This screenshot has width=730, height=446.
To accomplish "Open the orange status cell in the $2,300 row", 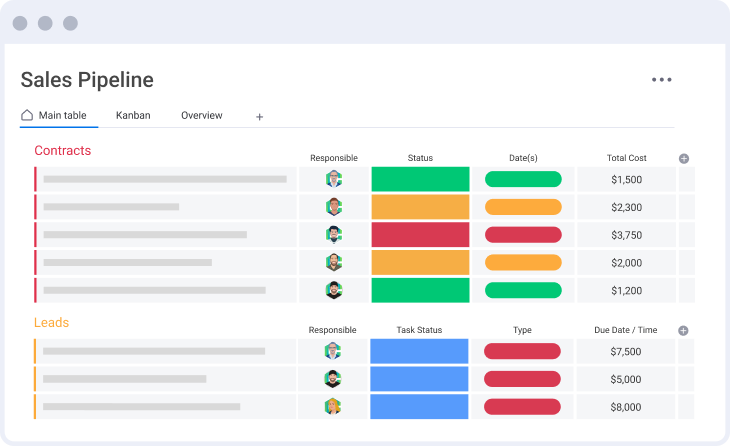I will [420, 207].
